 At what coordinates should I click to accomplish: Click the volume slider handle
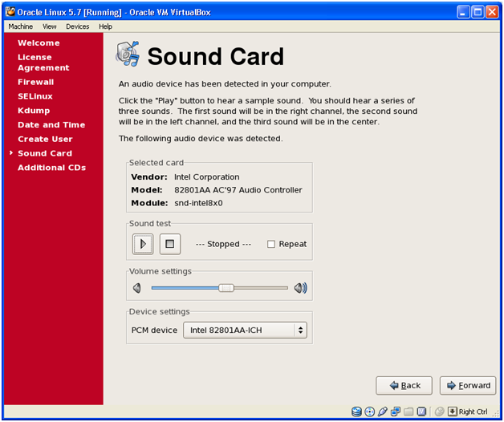[226, 288]
